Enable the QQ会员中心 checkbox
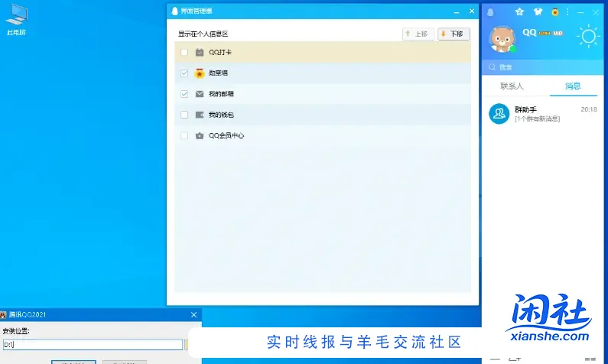This screenshot has height=364, width=608. [184, 135]
